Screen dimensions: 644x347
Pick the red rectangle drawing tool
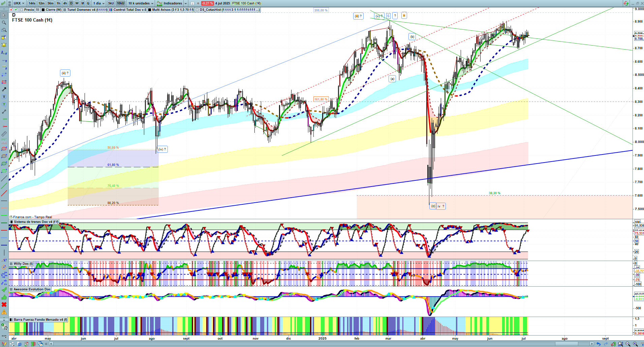point(4,82)
